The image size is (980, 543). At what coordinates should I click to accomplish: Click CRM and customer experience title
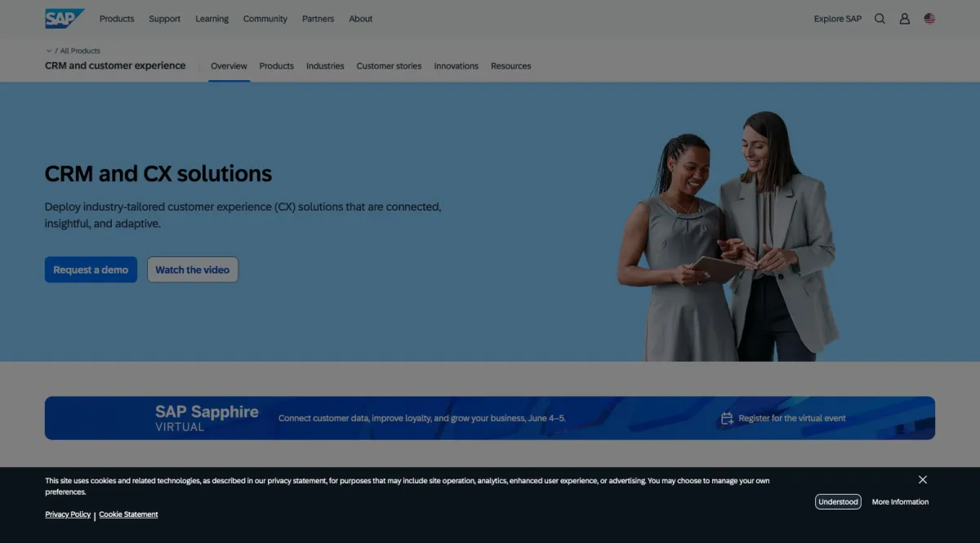[x=115, y=65]
